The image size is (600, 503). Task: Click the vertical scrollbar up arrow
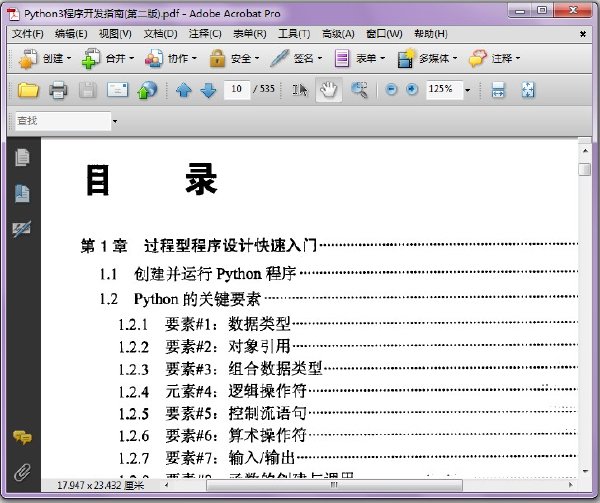tap(585, 151)
